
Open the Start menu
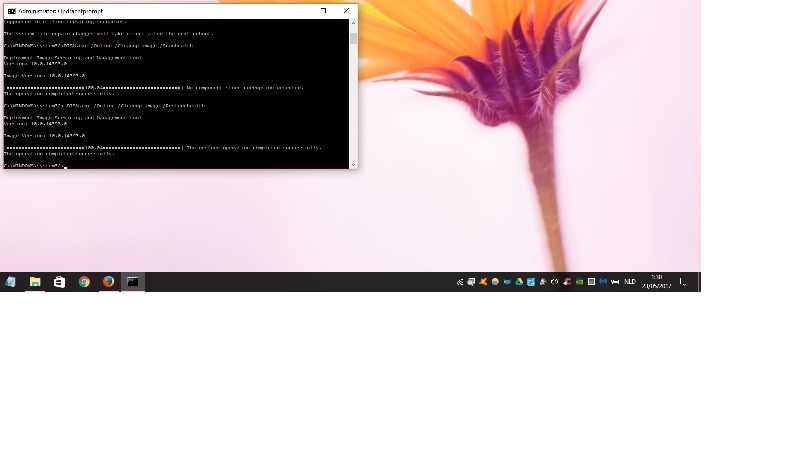[10, 282]
